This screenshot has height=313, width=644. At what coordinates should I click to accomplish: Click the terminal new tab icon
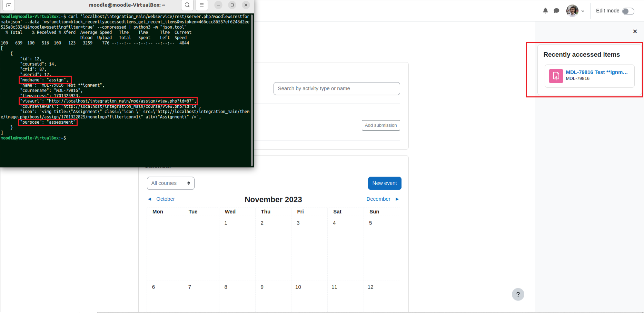(9, 5)
